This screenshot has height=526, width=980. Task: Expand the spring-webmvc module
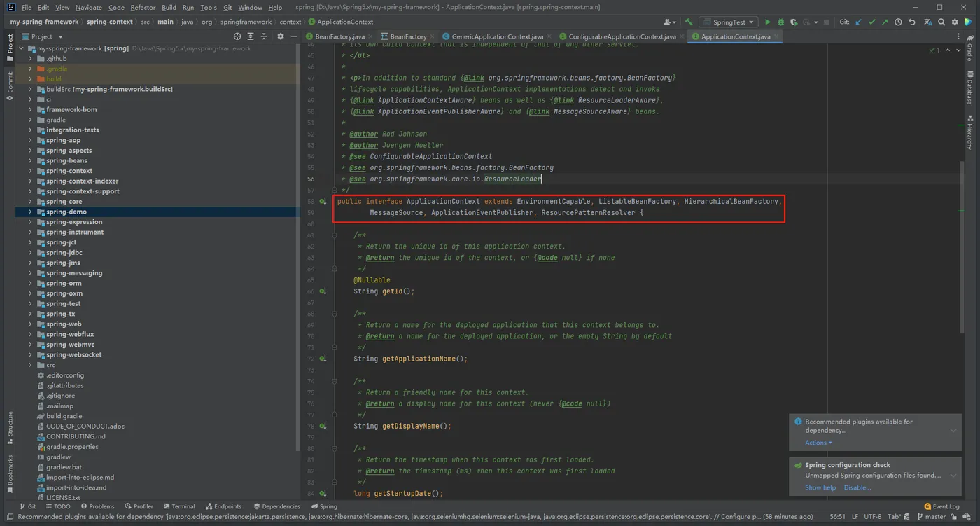(31, 345)
